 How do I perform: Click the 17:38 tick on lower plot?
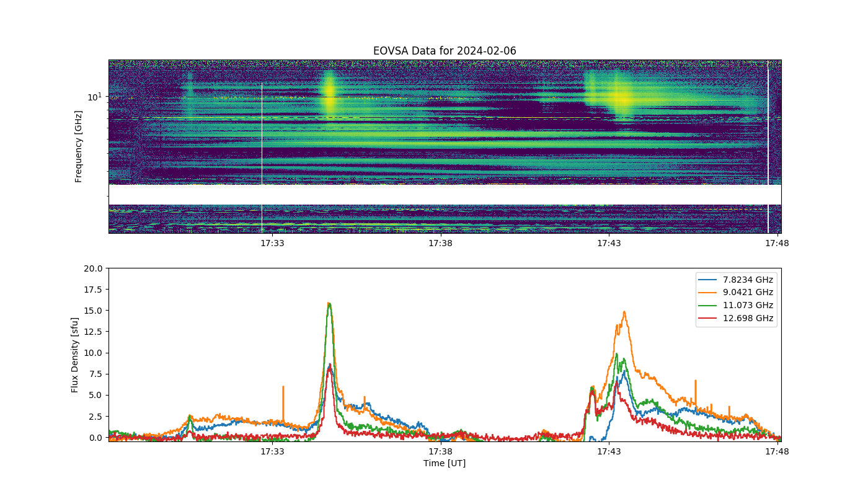click(x=440, y=452)
